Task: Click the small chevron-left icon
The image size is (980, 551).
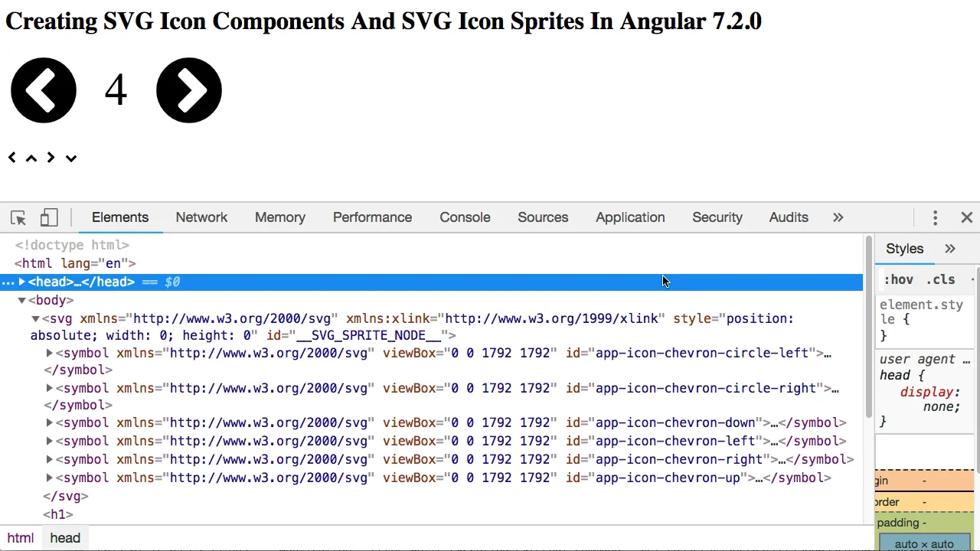Action: pyautogui.click(x=12, y=158)
